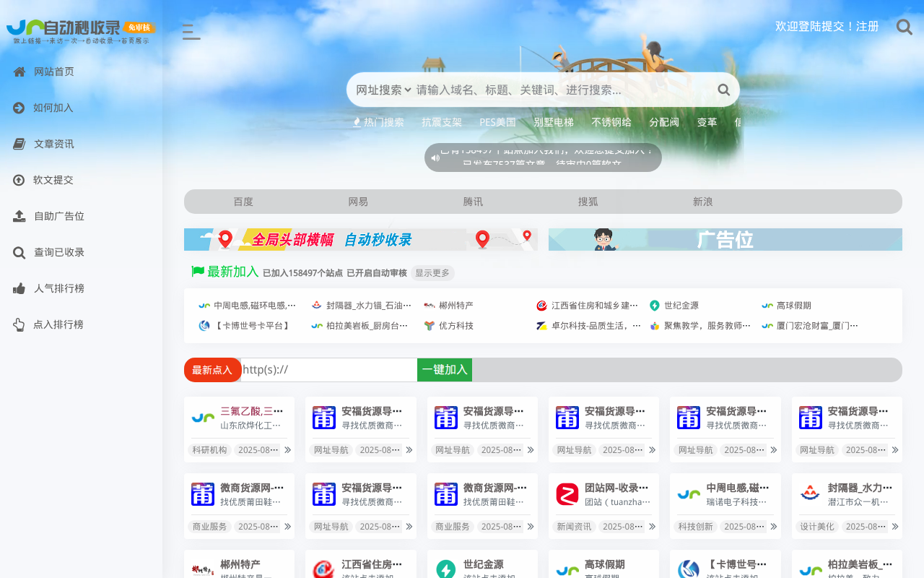Screen dimensions: 924x578
Task: Open the top-right search magnifier icon
Action: (905, 27)
